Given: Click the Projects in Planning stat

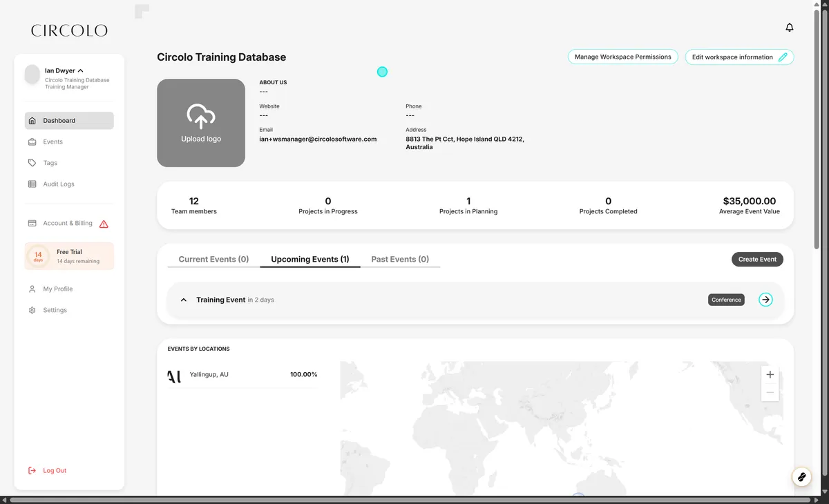Looking at the screenshot, I should (468, 206).
